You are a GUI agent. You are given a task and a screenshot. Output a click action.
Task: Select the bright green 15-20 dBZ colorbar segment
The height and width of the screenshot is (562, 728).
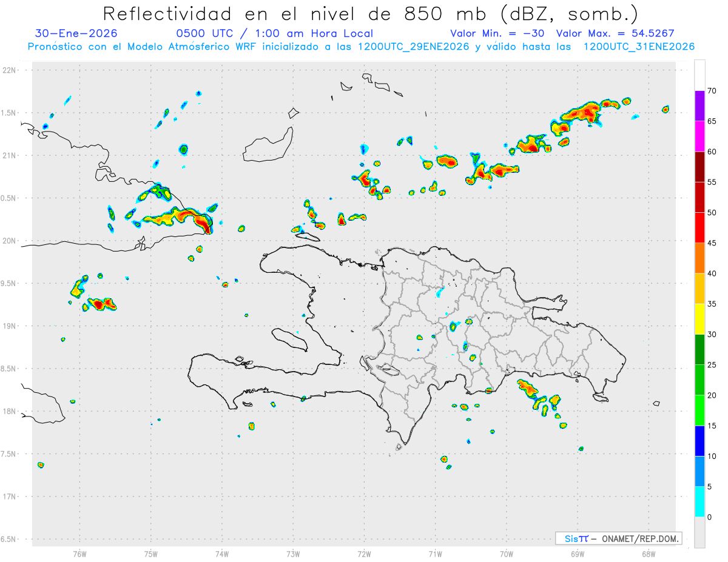[699, 410]
